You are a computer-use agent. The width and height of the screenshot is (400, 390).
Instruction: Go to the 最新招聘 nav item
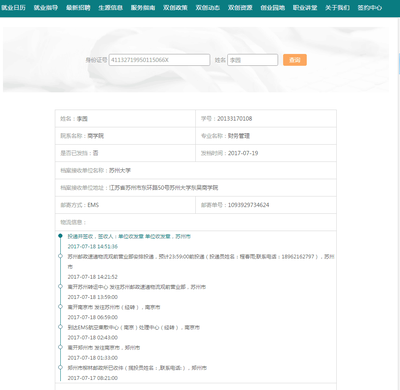78,8
